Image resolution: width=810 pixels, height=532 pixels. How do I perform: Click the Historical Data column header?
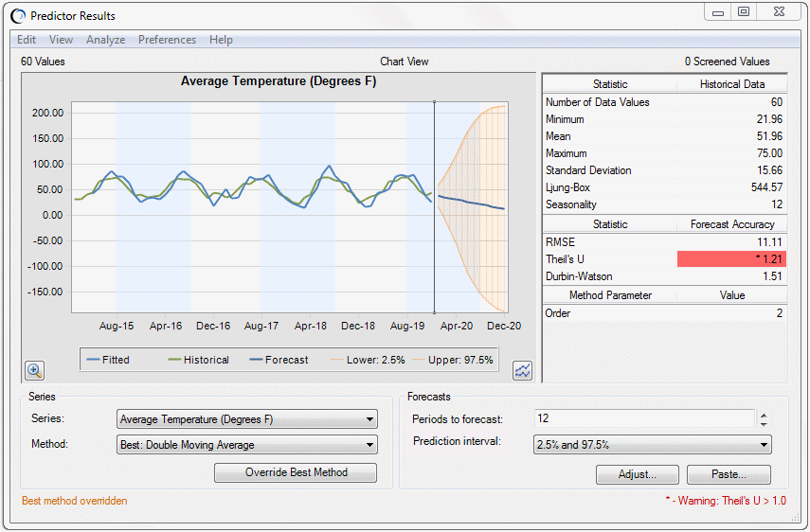click(732, 84)
